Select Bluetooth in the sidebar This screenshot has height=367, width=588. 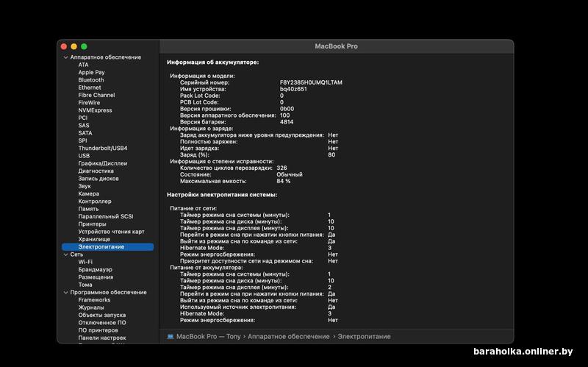(91, 80)
